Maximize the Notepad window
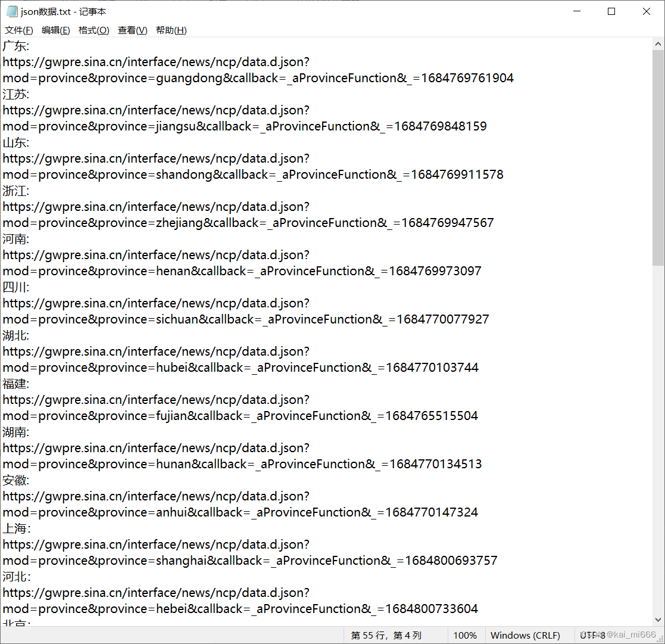Viewport: 665px width, 644px height. 611,11
